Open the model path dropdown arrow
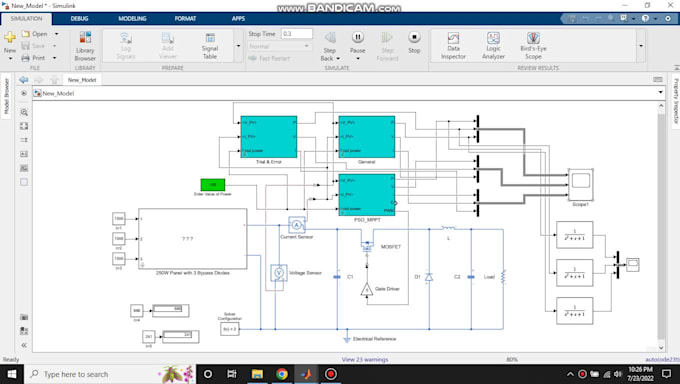Screen dimensions: 680x384 (x=660, y=92)
